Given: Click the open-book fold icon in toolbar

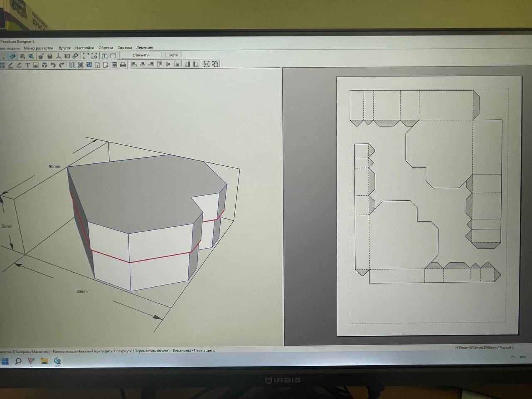Looking at the screenshot, I should [72, 64].
